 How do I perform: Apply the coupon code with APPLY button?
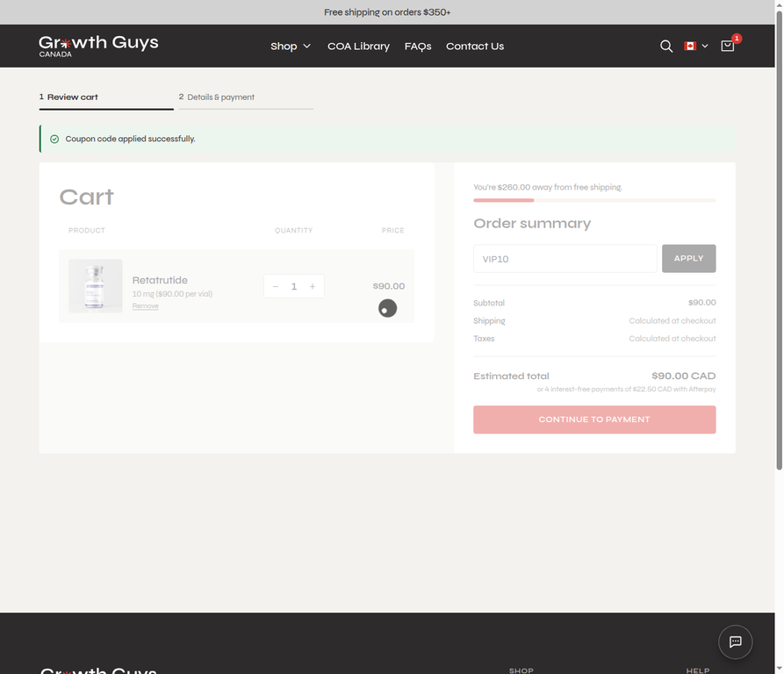coord(688,258)
